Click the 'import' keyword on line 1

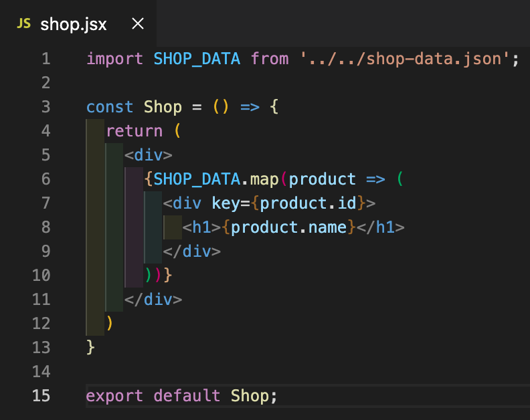[115, 59]
